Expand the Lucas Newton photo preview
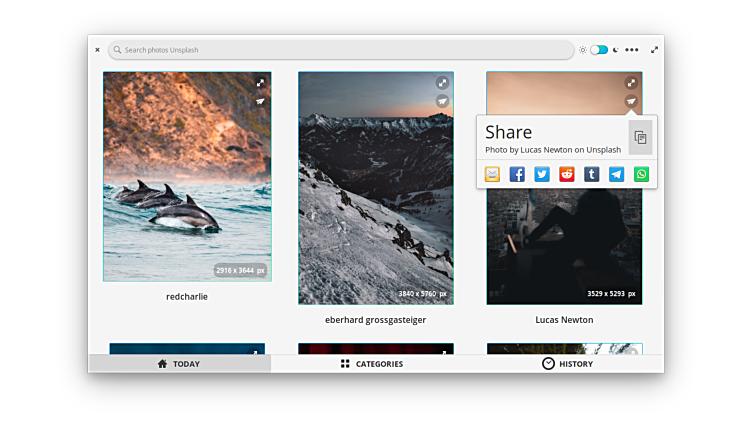Image resolution: width=752 pixels, height=423 pixels. click(x=631, y=84)
